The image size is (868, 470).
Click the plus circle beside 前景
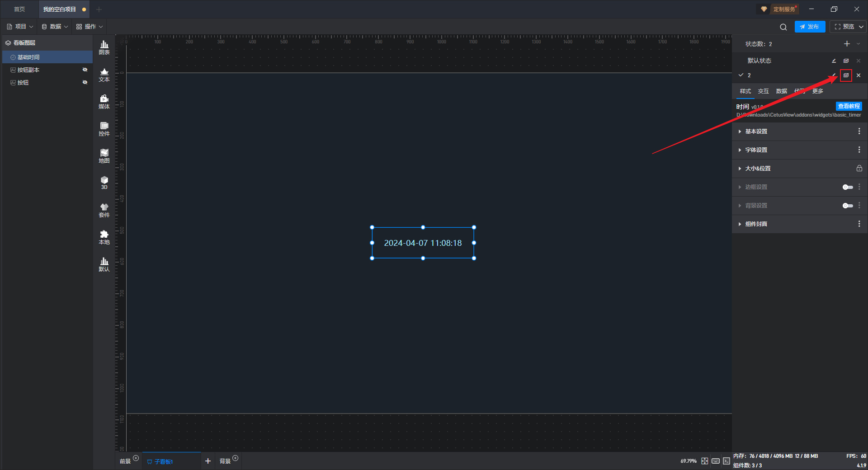[x=136, y=458]
